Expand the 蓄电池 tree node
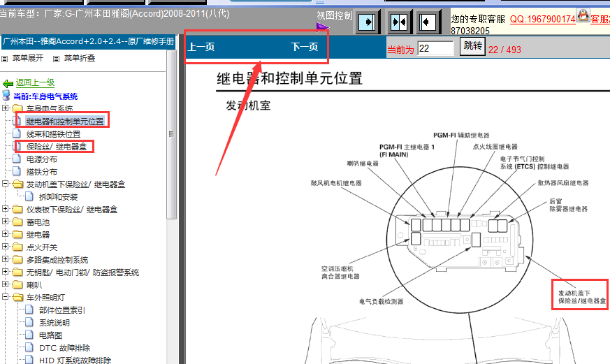The image size is (610, 364). 5,221
